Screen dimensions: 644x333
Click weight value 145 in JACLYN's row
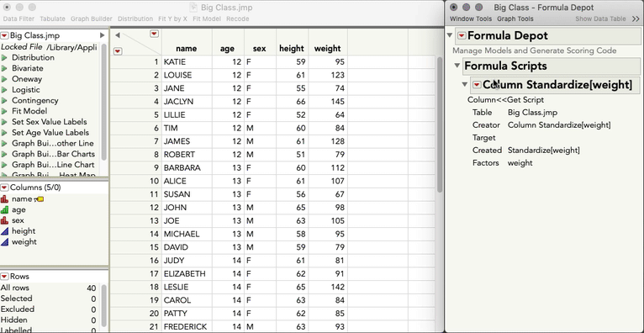point(328,102)
